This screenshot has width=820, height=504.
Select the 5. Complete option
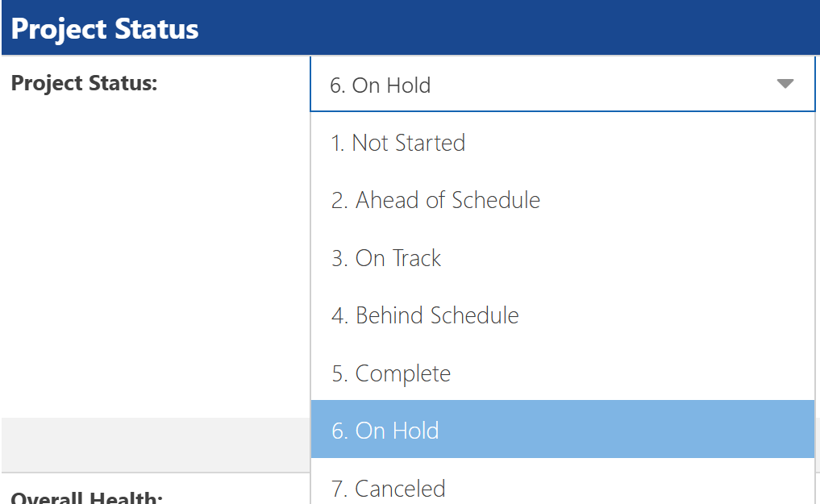(563, 373)
